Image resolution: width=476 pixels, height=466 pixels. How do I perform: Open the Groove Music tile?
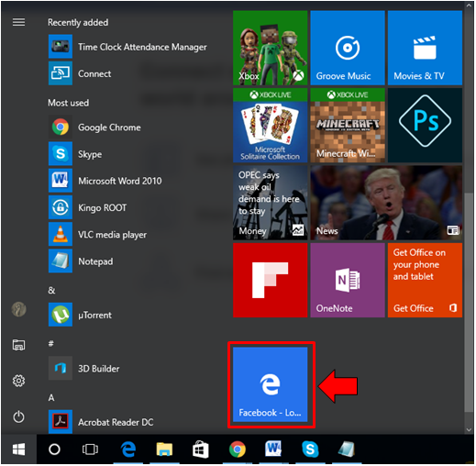tap(348, 48)
